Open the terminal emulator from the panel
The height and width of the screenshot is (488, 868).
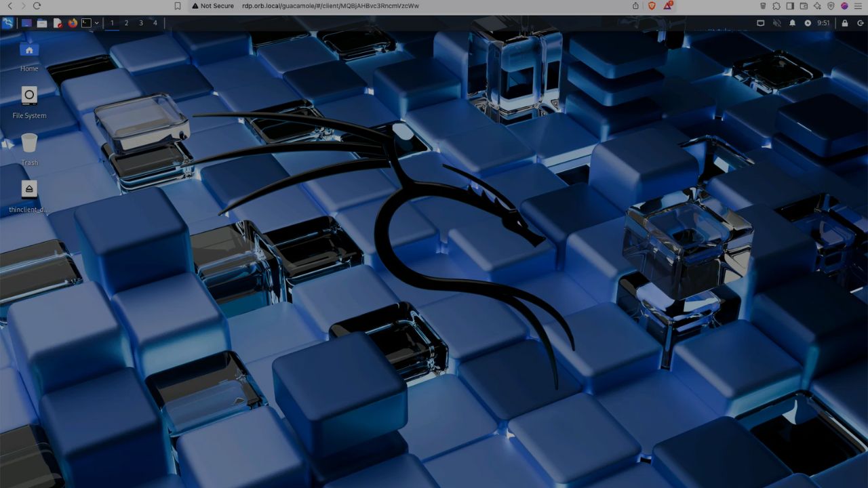coord(86,23)
